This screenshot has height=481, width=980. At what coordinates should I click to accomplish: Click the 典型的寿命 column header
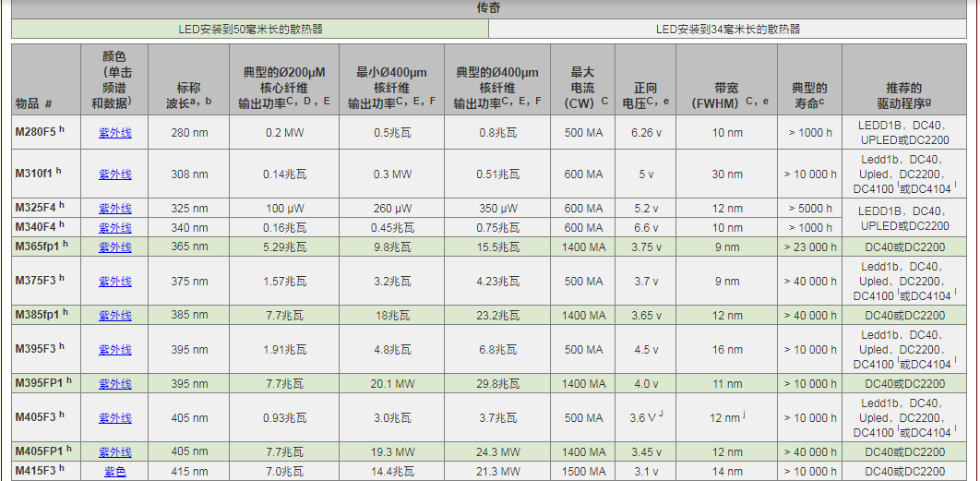[x=809, y=80]
